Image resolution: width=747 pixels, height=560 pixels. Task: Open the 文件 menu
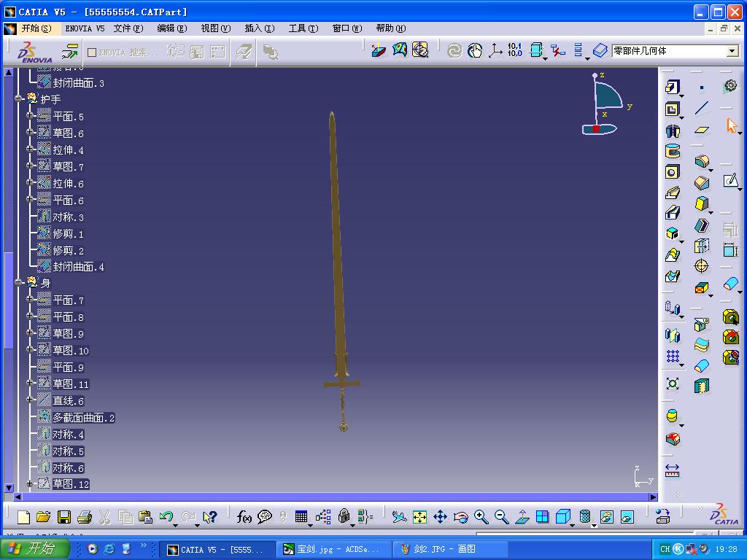128,28
